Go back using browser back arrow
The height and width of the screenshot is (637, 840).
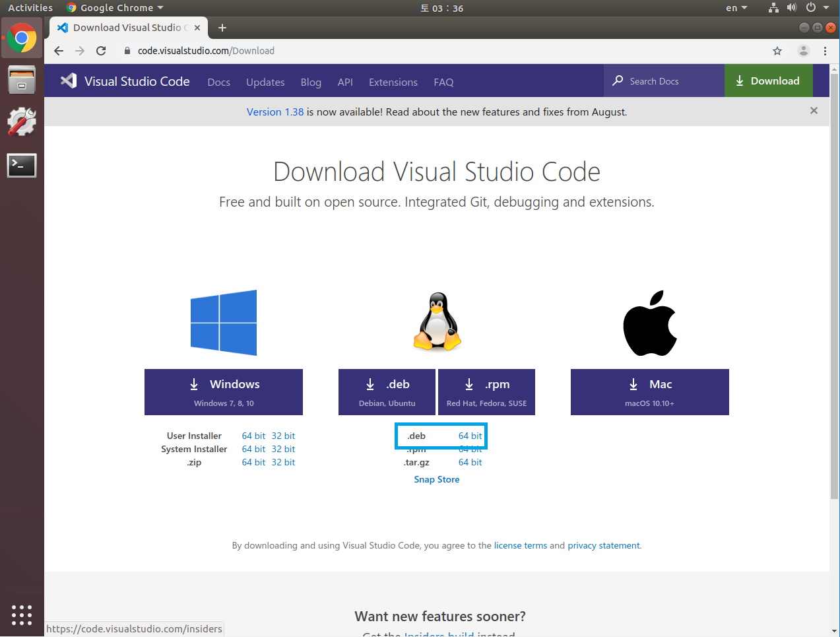point(59,51)
